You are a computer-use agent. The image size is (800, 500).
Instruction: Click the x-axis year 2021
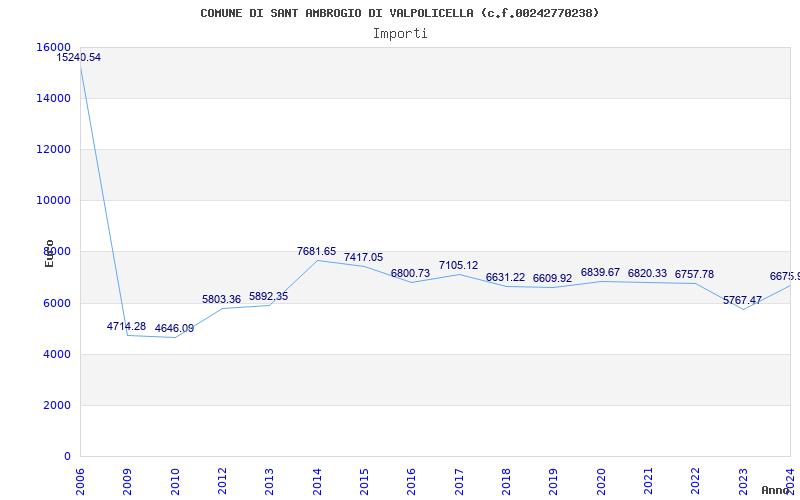tap(648, 481)
